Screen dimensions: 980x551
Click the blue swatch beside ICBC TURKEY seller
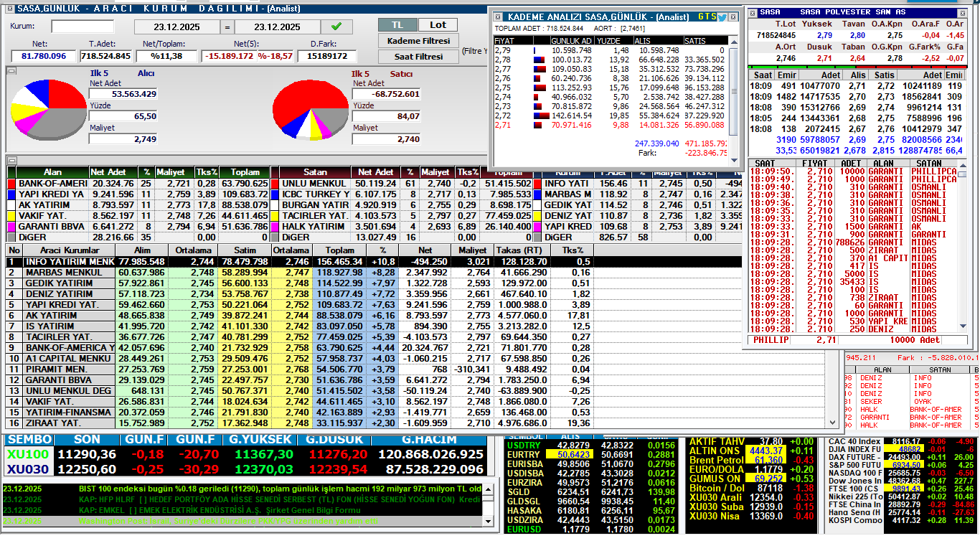tap(275, 194)
